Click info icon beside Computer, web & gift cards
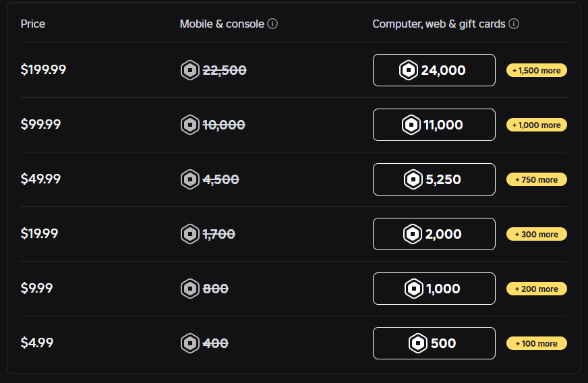The width and height of the screenshot is (588, 383). click(514, 24)
